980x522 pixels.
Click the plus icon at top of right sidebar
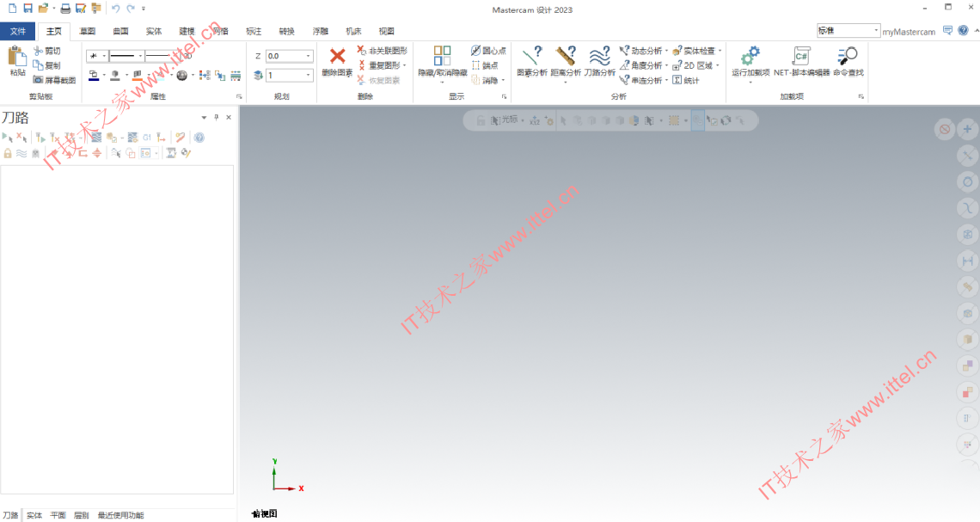pos(967,129)
